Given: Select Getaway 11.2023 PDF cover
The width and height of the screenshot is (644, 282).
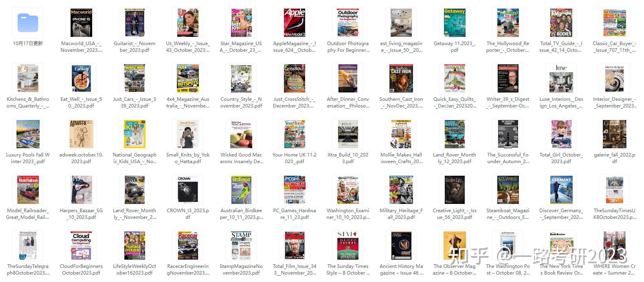Looking at the screenshot, I should point(455,23).
